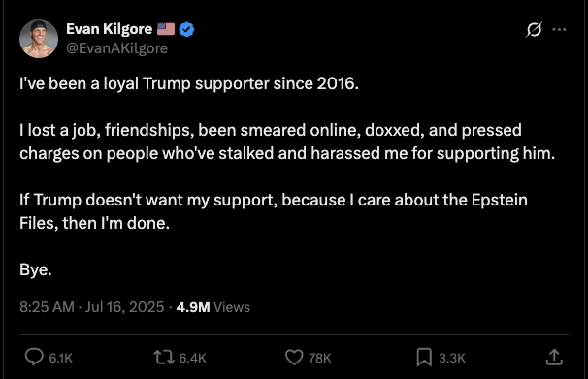The image size is (588, 379).
Task: Like the post with heart icon
Action: pos(294,358)
